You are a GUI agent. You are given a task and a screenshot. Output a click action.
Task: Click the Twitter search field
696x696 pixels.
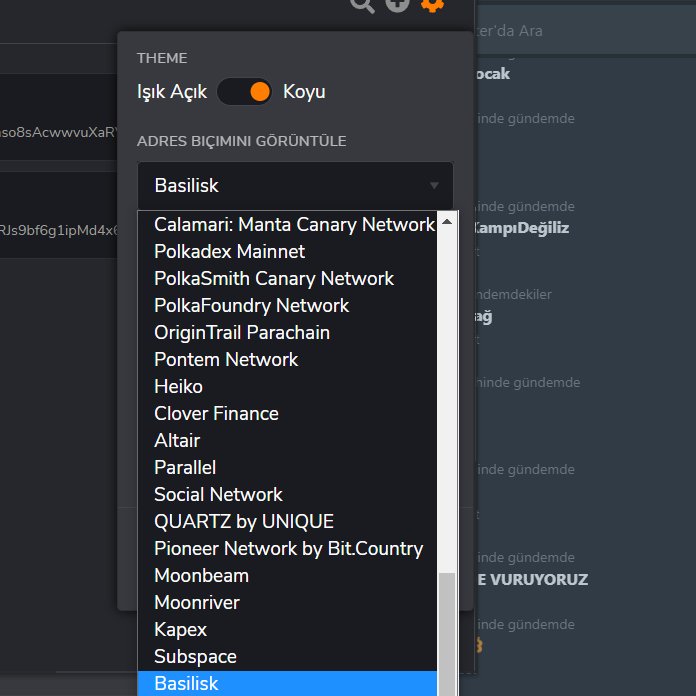586,31
